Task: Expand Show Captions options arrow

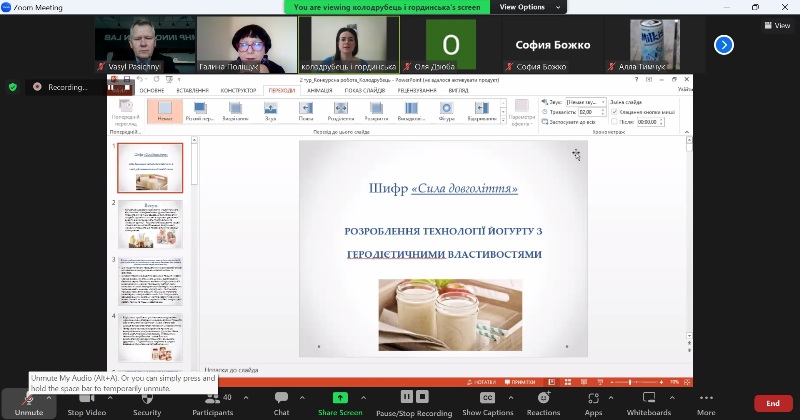Action: coord(511,398)
